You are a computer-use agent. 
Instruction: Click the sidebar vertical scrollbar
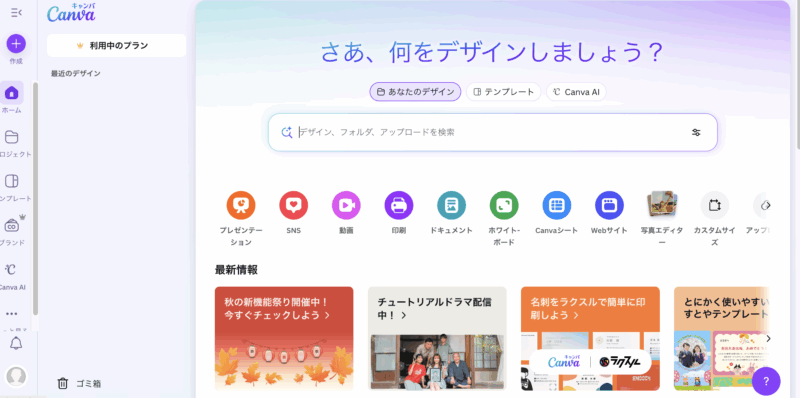(x=35, y=199)
